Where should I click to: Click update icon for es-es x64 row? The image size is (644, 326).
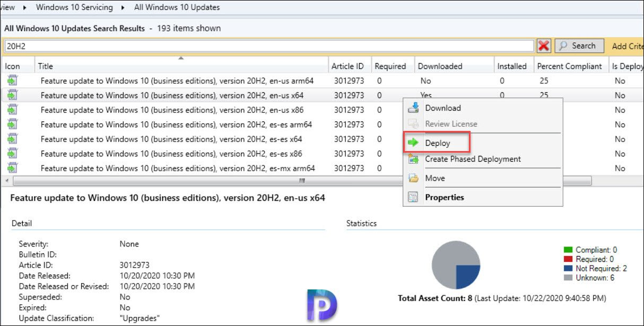[x=12, y=139]
